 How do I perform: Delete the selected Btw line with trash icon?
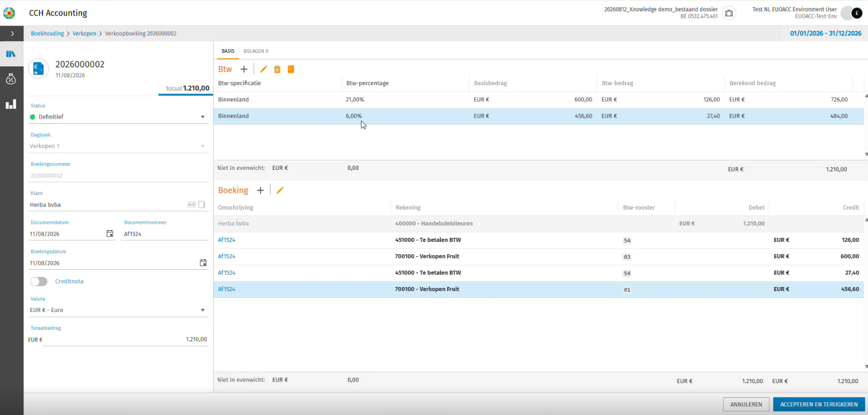click(x=277, y=69)
